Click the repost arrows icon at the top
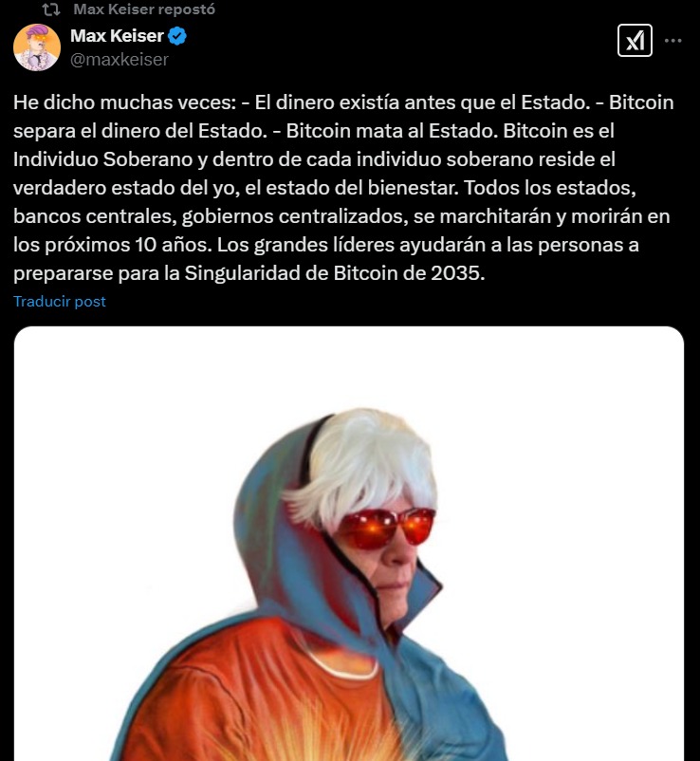The image size is (700, 761). [x=51, y=9]
